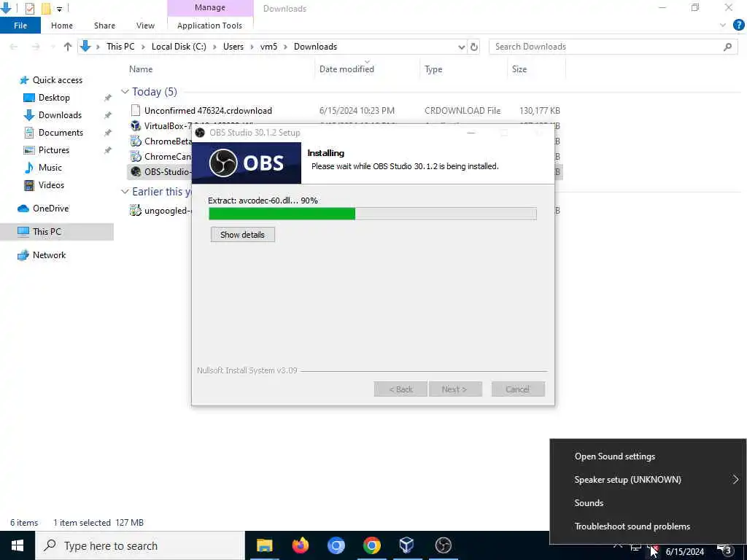Expand path chevron after Users
This screenshot has height=560, width=747.
coord(252,47)
